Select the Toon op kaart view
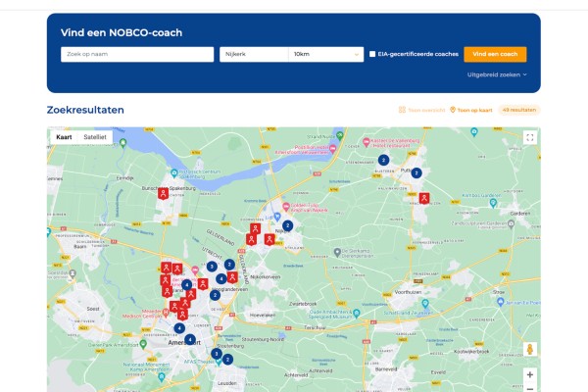This screenshot has width=588, height=392. click(470, 111)
